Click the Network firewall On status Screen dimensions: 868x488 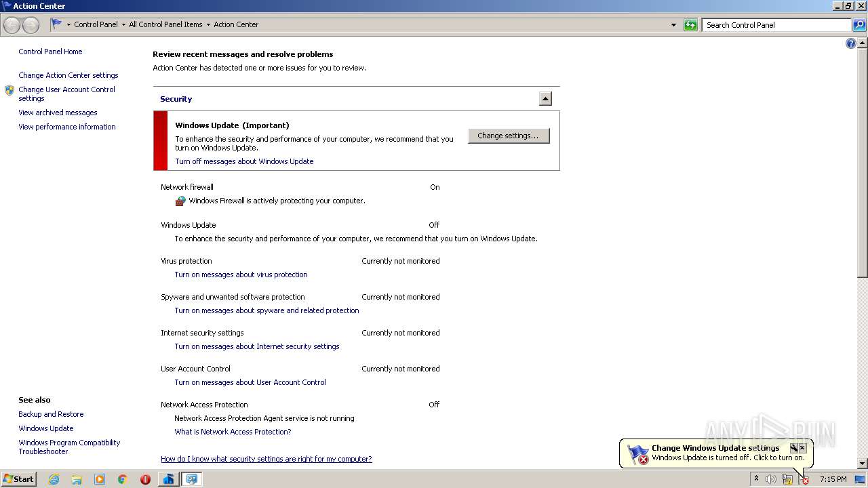pyautogui.click(x=435, y=187)
